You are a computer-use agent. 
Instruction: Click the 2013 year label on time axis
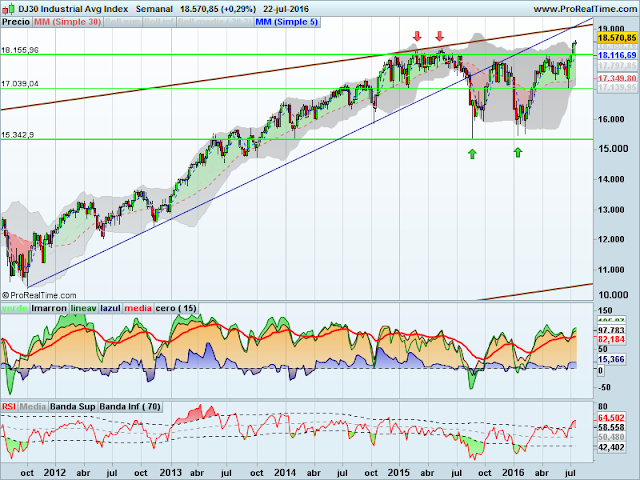(x=170, y=473)
